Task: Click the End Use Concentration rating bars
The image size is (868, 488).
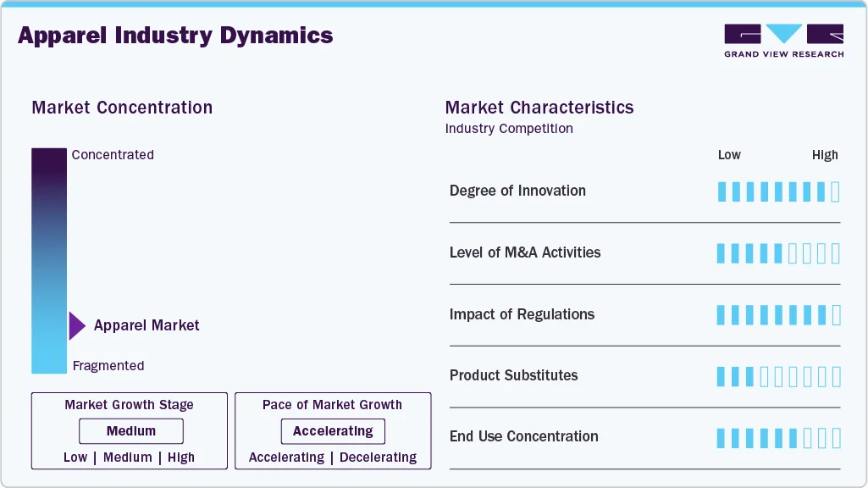Action: [x=778, y=437]
